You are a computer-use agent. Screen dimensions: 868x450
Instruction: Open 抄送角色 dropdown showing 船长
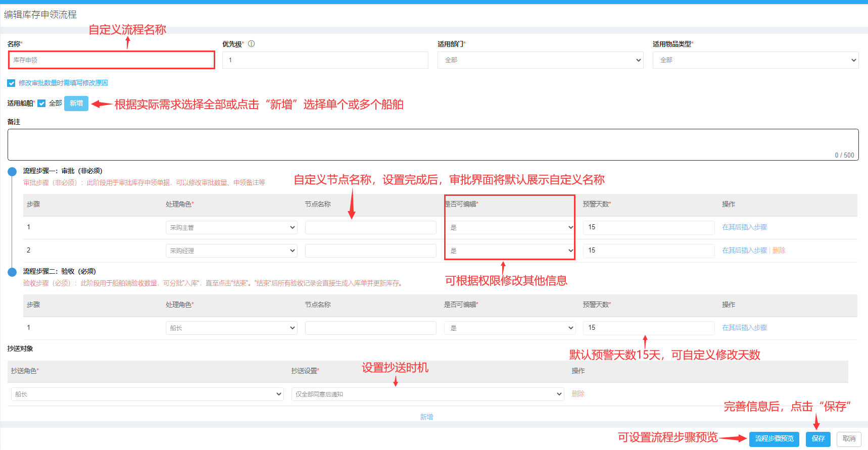pyautogui.click(x=147, y=394)
